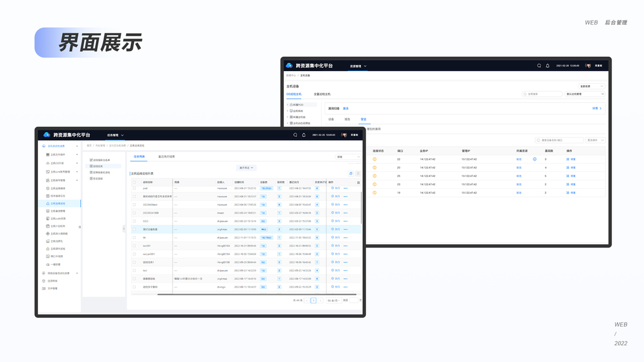Viewport: 644px width, 362px height.
Task: Click the user avatar in the front window header
Action: click(344, 135)
